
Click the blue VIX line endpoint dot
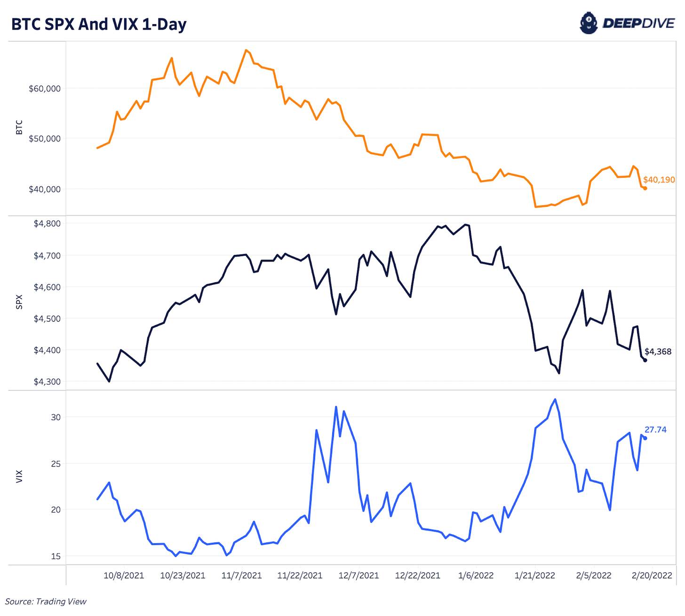tap(645, 438)
